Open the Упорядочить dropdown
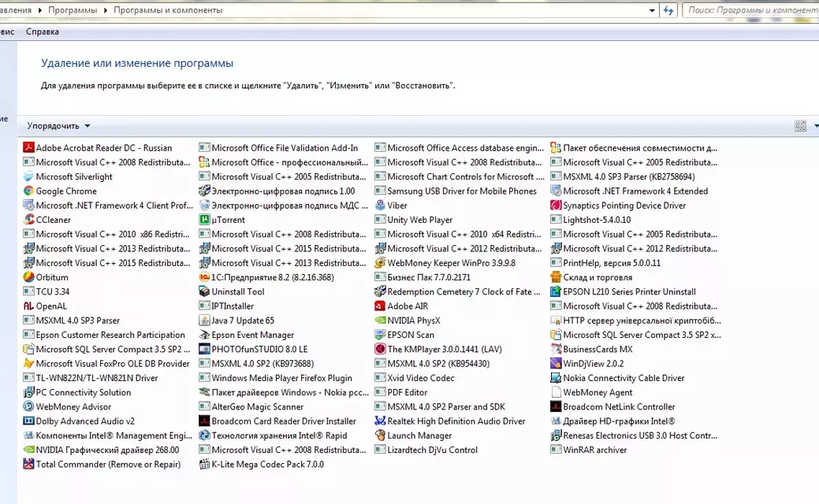The image size is (819, 504). click(58, 126)
